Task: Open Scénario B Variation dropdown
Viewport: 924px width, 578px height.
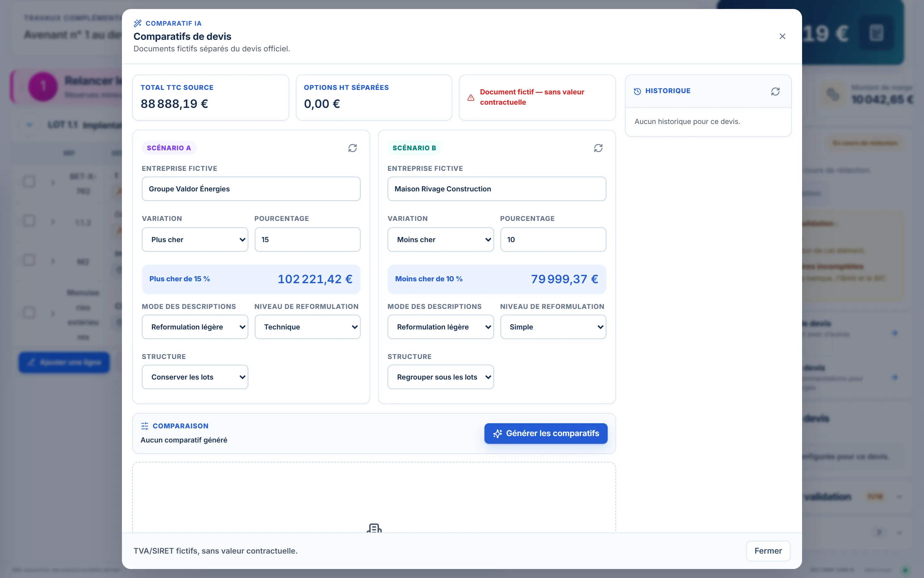Action: click(x=441, y=240)
